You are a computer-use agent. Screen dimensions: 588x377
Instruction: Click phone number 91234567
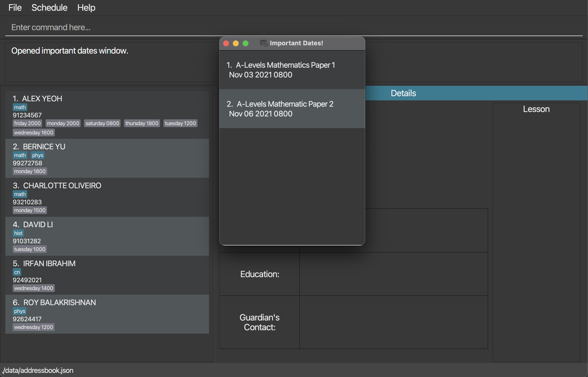(x=27, y=115)
